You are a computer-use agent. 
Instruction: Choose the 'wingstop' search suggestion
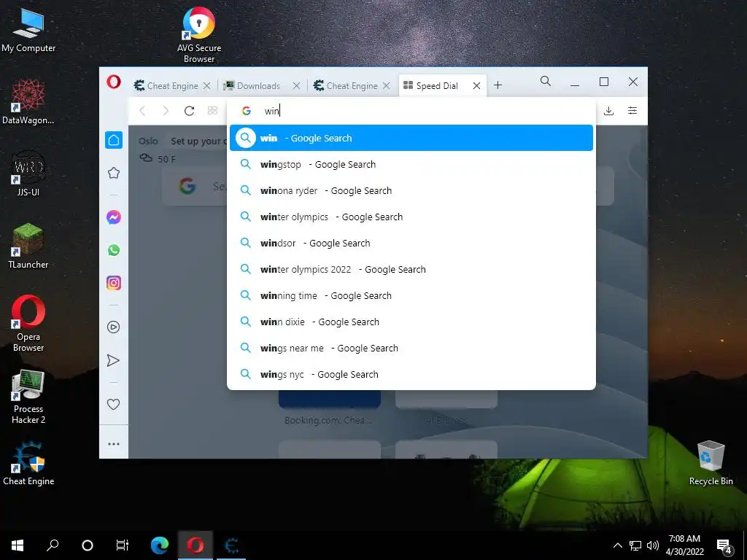(411, 164)
